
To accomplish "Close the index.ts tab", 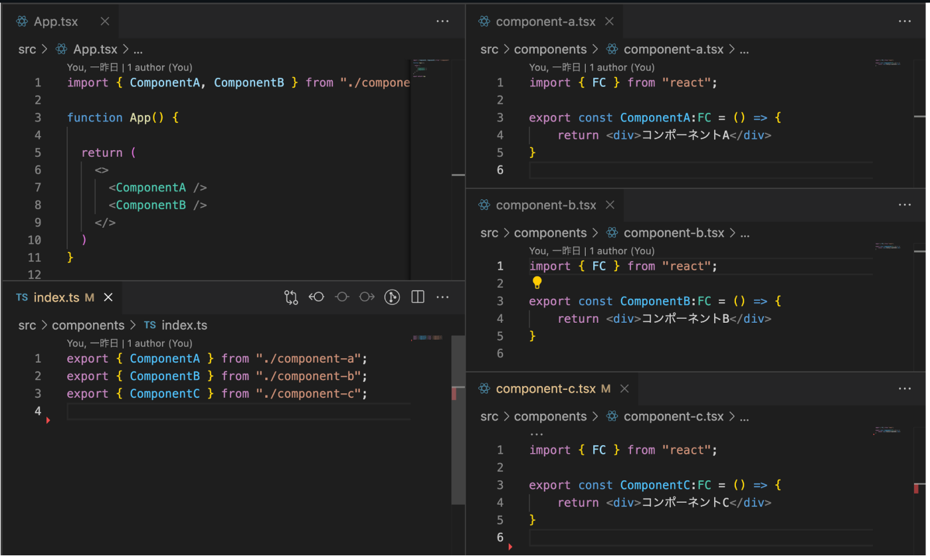I will (x=108, y=297).
